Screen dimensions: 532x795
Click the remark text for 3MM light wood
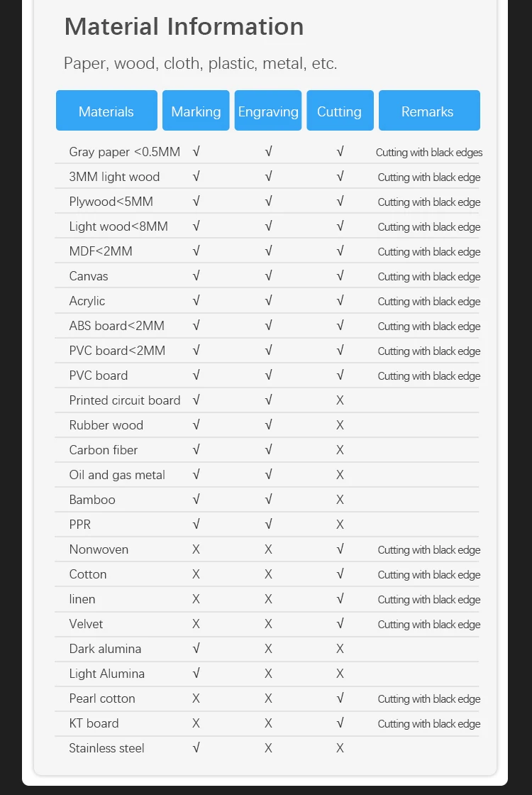click(x=428, y=177)
